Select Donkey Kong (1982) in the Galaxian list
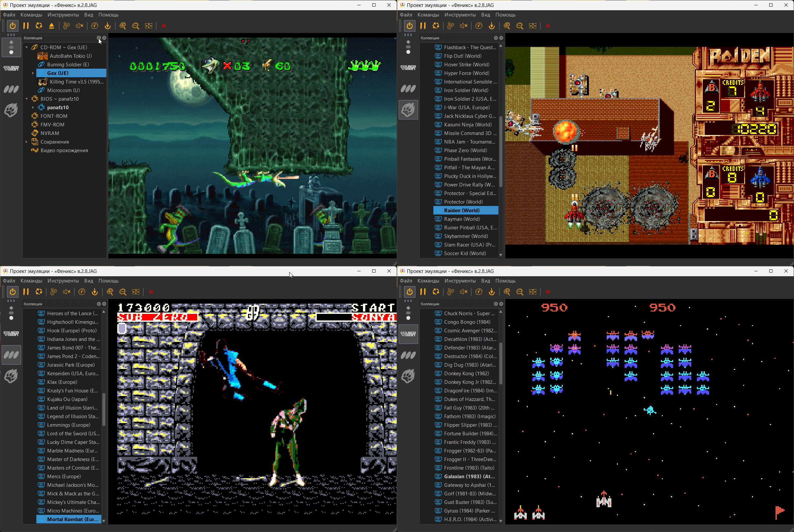 [x=466, y=374]
